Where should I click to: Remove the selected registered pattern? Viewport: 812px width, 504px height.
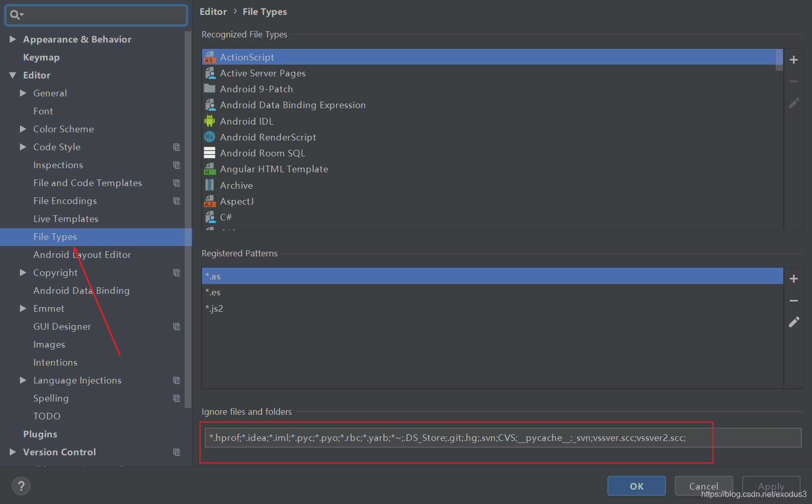pyautogui.click(x=794, y=301)
